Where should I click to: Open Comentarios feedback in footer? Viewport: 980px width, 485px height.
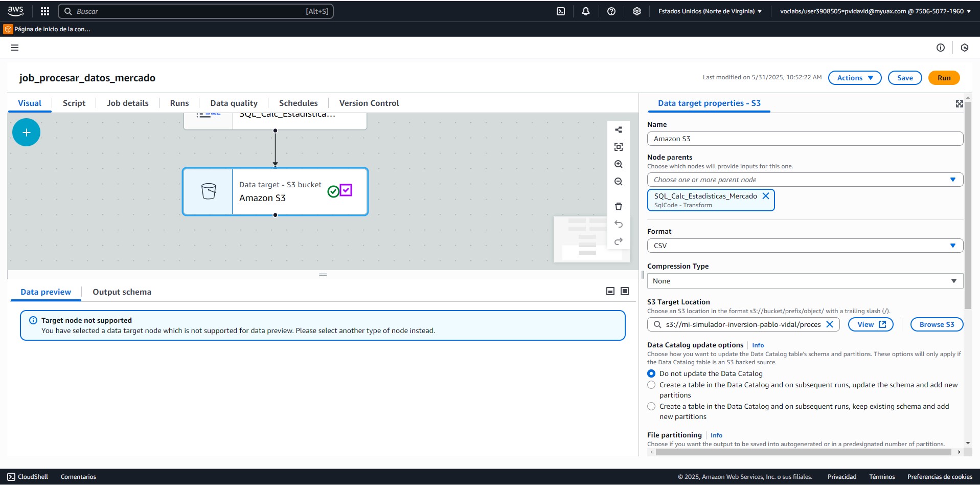78,477
